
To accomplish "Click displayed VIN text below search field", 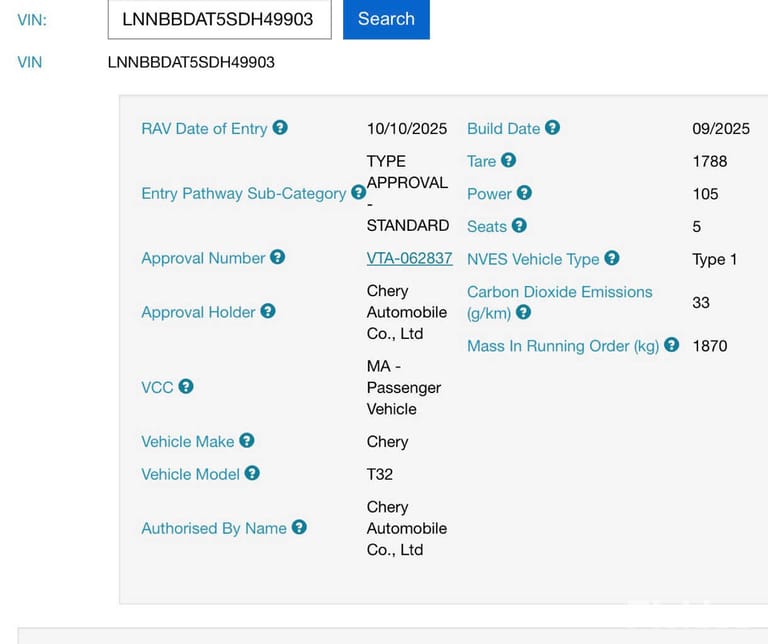I will pos(191,62).
